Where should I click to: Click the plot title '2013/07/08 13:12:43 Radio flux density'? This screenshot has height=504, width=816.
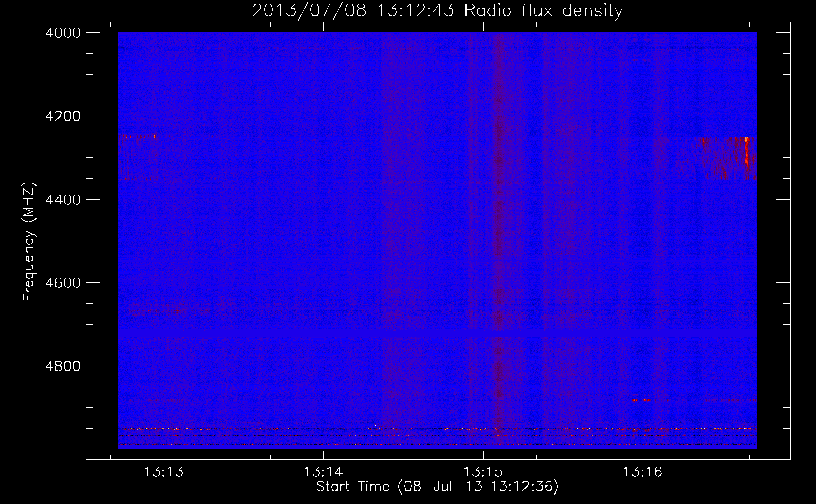[437, 10]
